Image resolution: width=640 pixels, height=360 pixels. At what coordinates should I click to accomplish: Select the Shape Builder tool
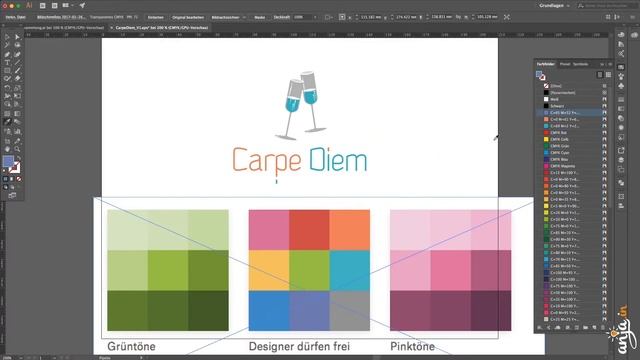7,104
